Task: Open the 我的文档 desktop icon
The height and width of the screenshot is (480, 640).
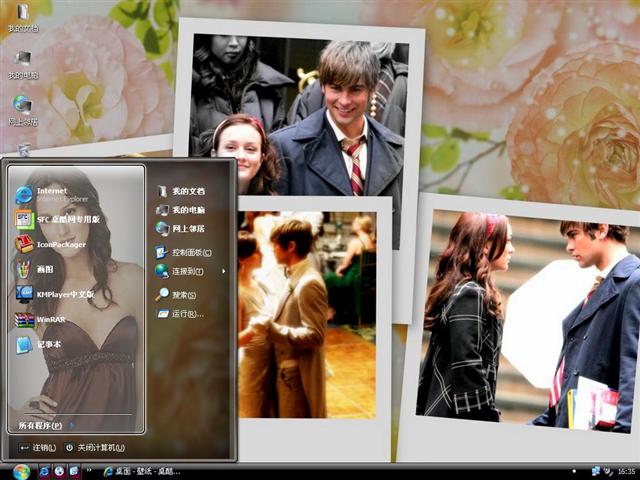Action: click(x=22, y=17)
